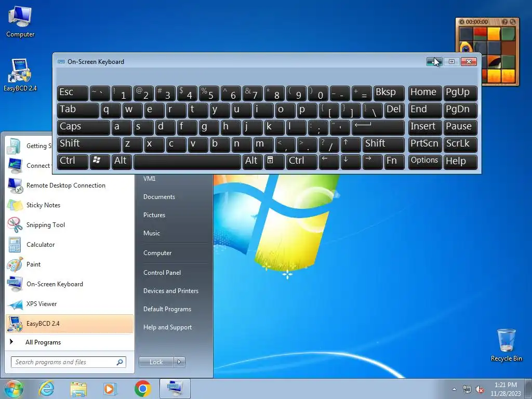Viewport: 532px width, 399px height.
Task: Expand All Programs in Start menu
Action: click(70, 342)
